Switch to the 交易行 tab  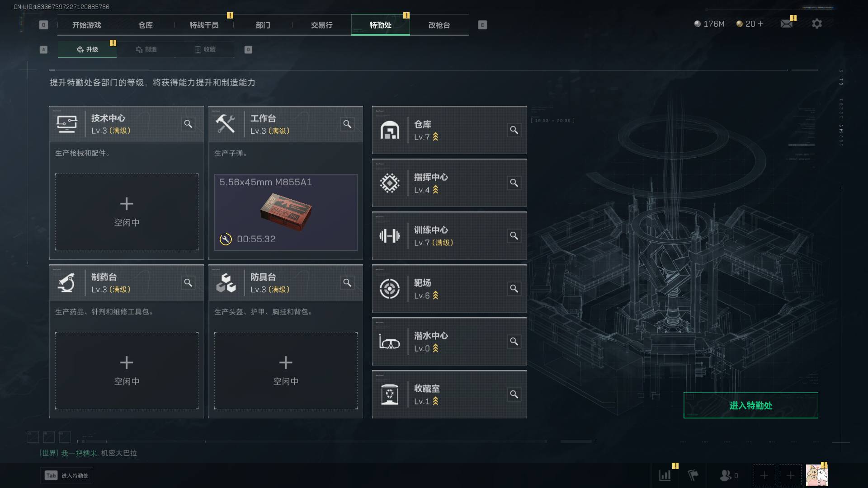(321, 25)
